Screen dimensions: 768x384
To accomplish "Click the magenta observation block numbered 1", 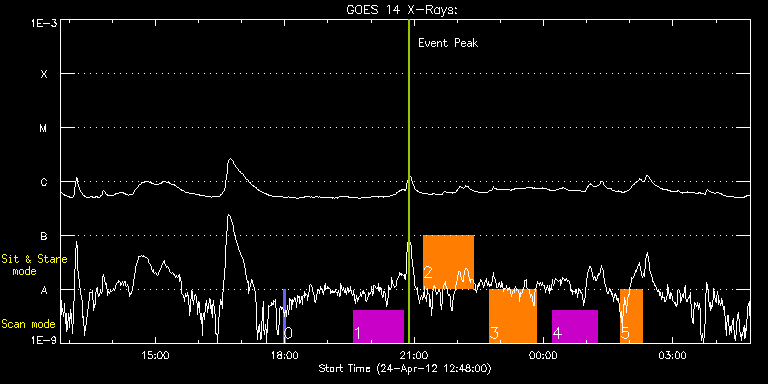I will pos(379,326).
